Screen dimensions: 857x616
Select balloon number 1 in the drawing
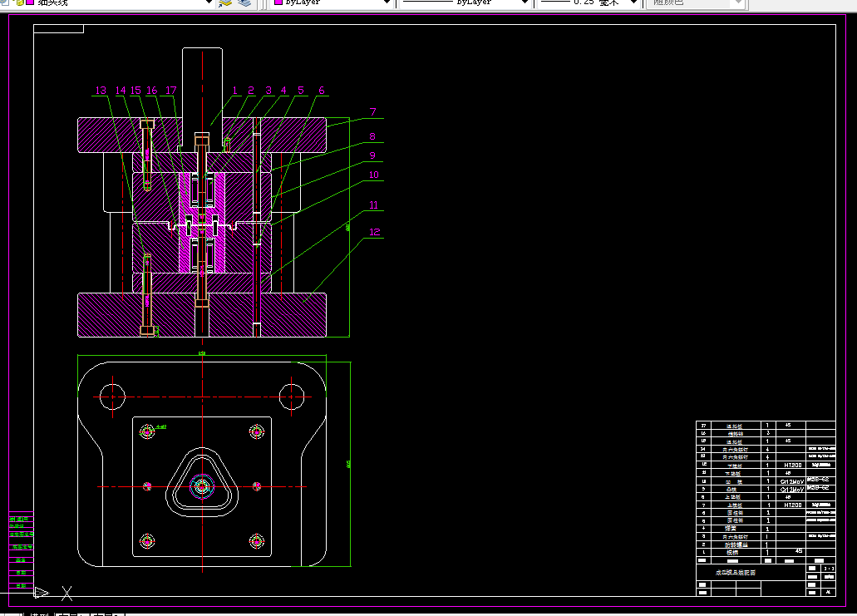[235, 90]
